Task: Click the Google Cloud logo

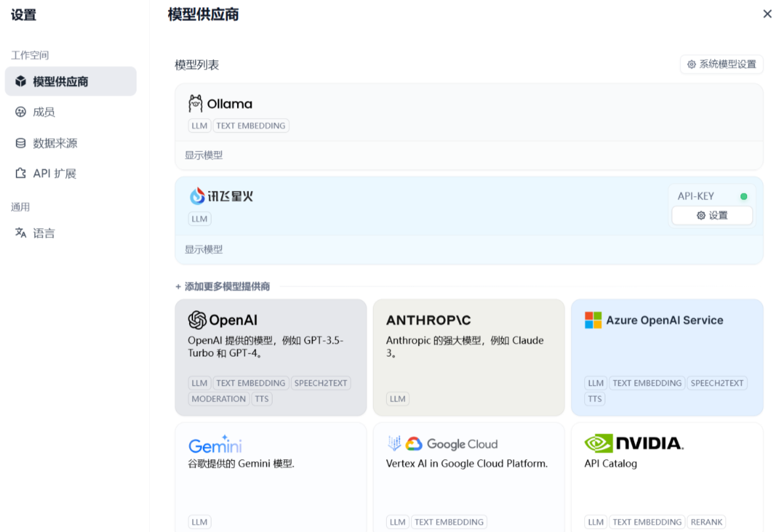Action: [x=451, y=444]
